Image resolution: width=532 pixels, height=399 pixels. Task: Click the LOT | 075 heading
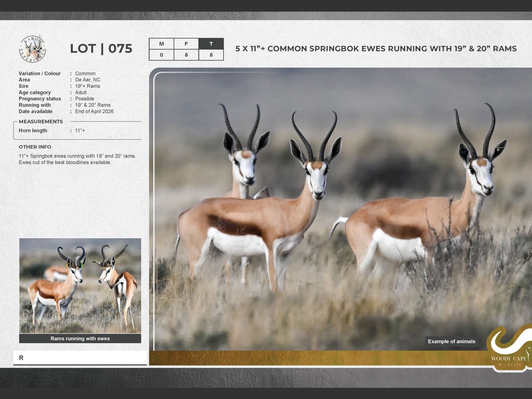(101, 49)
